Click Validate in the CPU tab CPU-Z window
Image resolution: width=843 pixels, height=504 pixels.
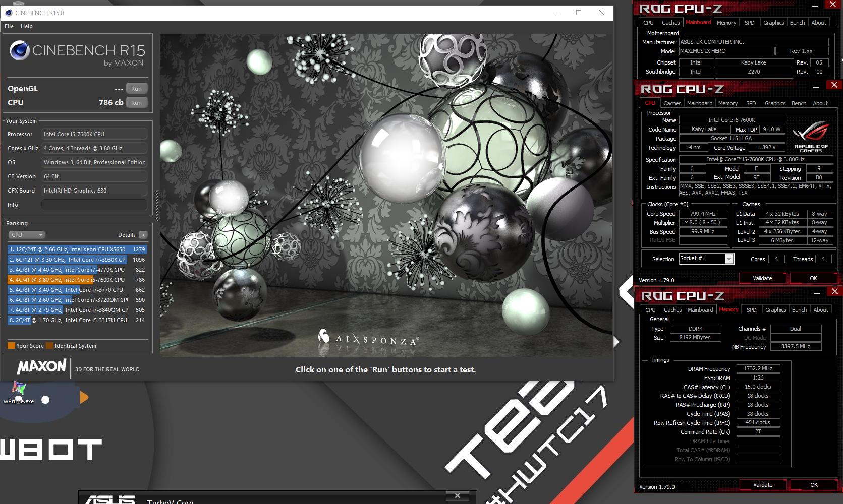click(x=762, y=278)
